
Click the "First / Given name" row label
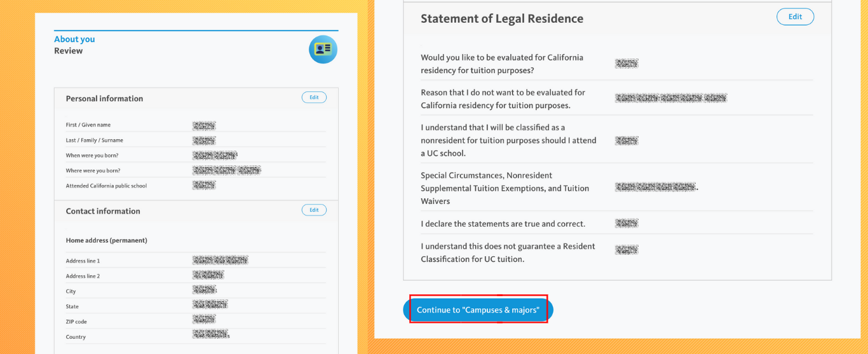pyautogui.click(x=88, y=125)
